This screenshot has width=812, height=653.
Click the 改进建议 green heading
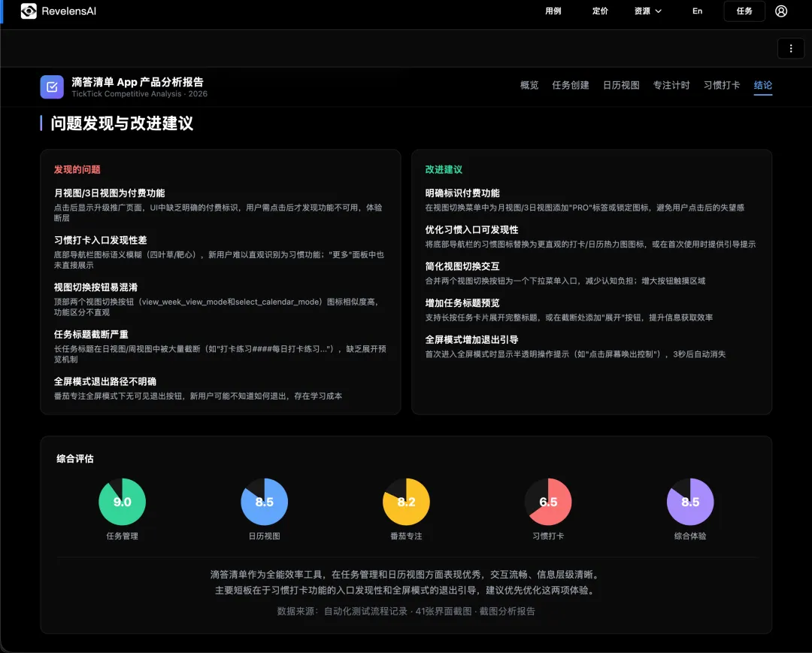click(444, 169)
